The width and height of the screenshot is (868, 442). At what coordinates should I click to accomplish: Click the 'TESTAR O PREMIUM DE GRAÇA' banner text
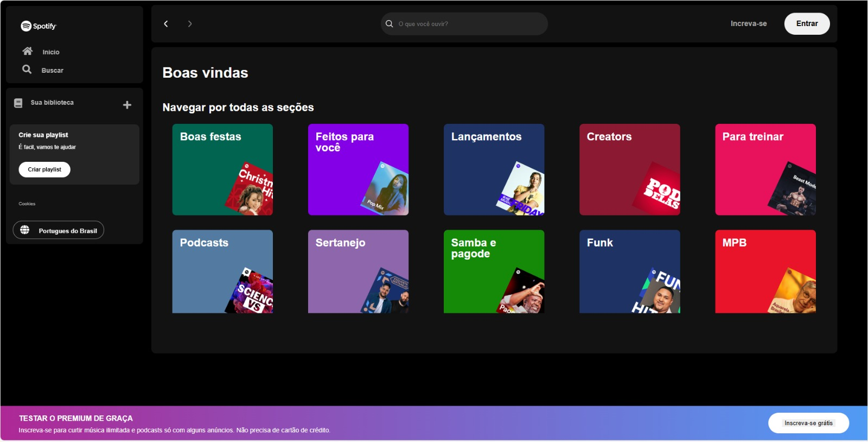click(76, 418)
